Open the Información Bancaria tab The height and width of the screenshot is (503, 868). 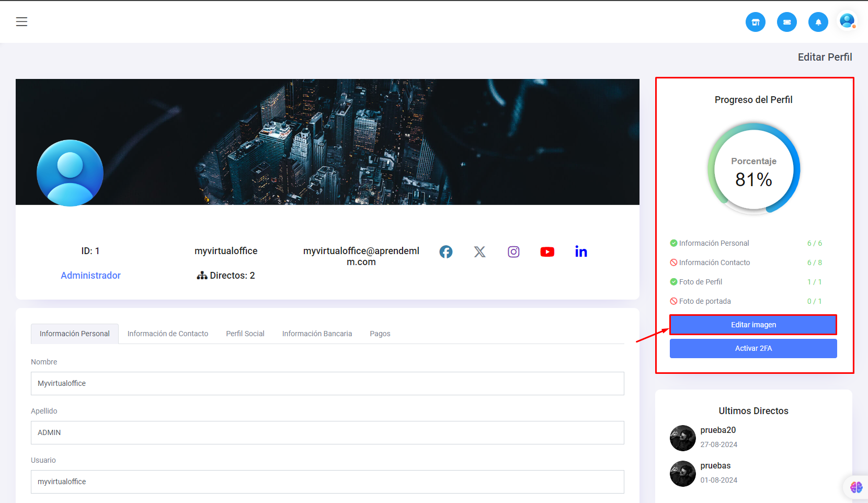point(317,334)
